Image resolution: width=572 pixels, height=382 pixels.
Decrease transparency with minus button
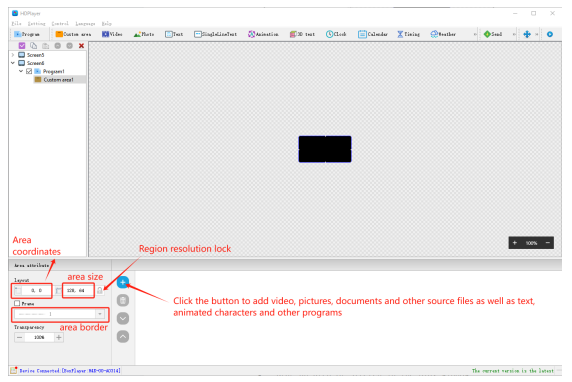[19, 337]
